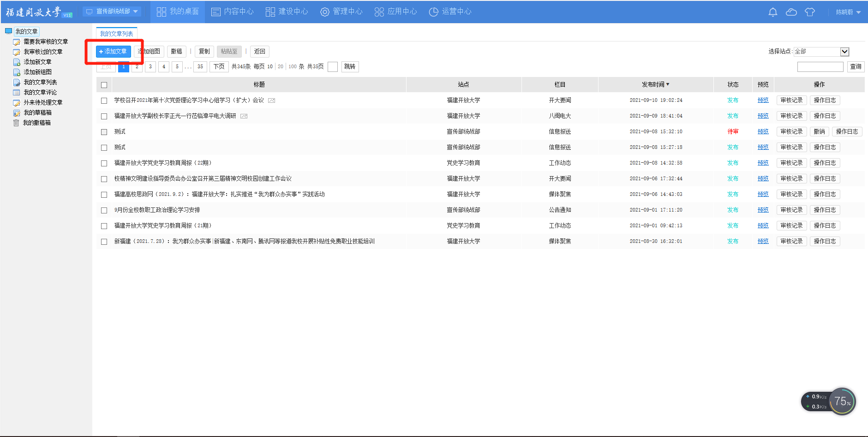868x437 pixels.
Task: Click the 运营中心 pie chart icon
Action: point(433,12)
